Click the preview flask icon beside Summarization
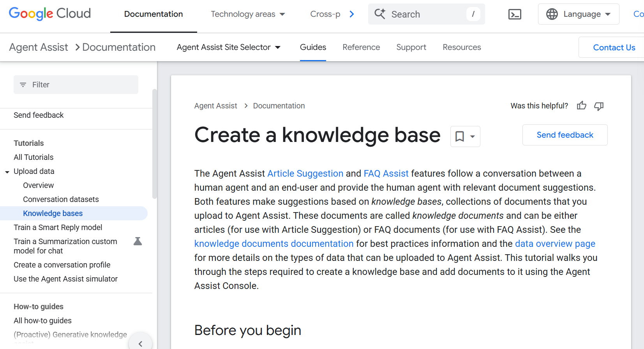 138,241
